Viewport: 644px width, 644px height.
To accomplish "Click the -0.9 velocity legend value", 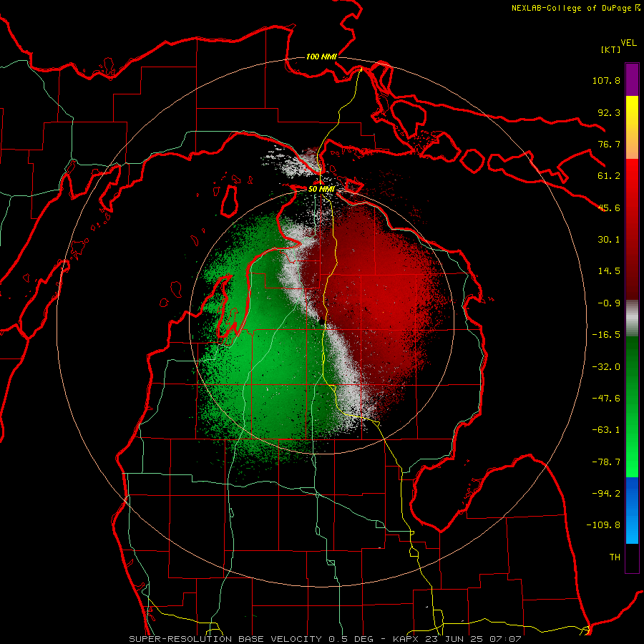I will click(x=609, y=303).
